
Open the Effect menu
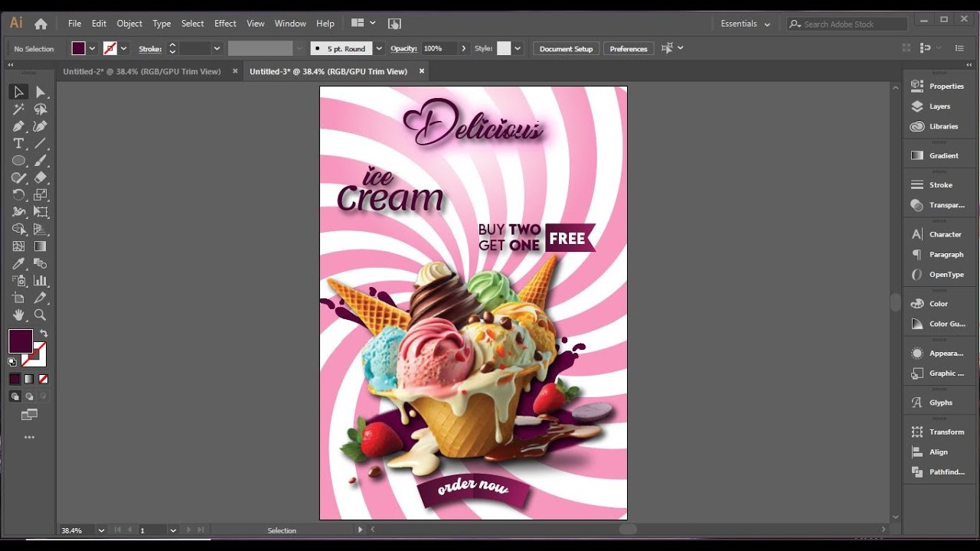click(225, 24)
